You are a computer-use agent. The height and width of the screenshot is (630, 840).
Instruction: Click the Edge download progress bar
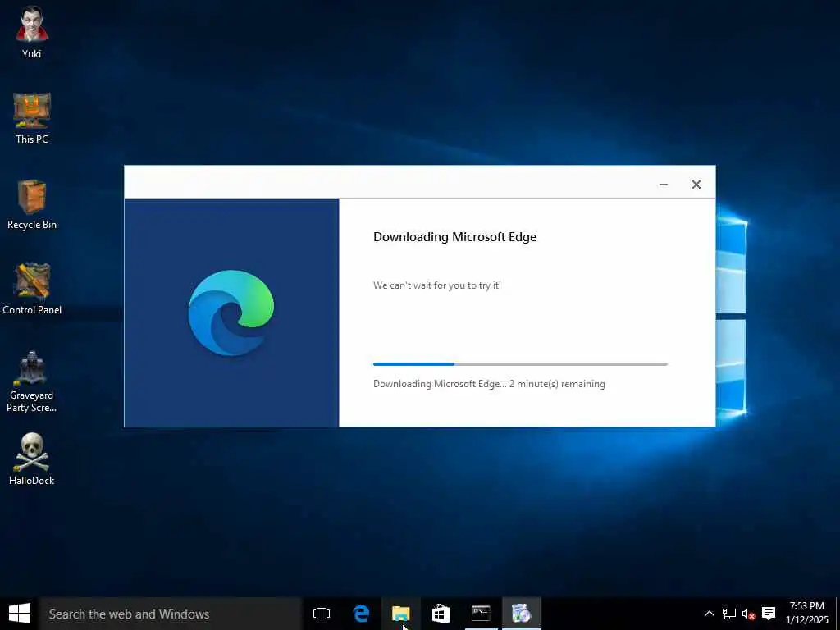click(520, 364)
